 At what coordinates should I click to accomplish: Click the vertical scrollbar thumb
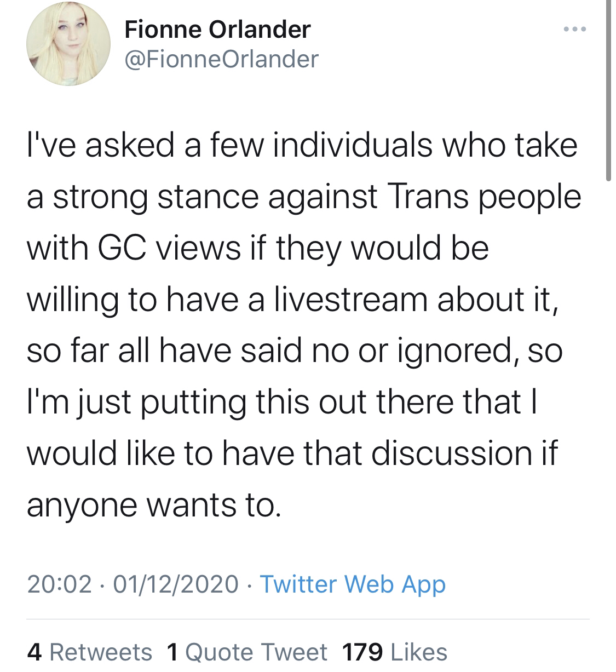[x=608, y=90]
